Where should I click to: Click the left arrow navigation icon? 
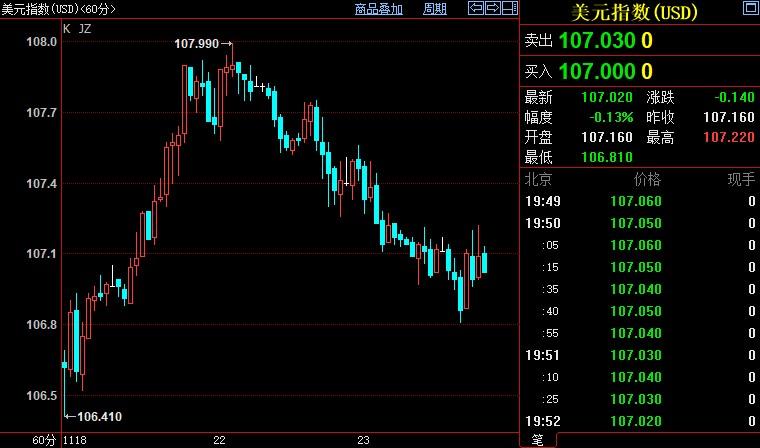pos(476,9)
